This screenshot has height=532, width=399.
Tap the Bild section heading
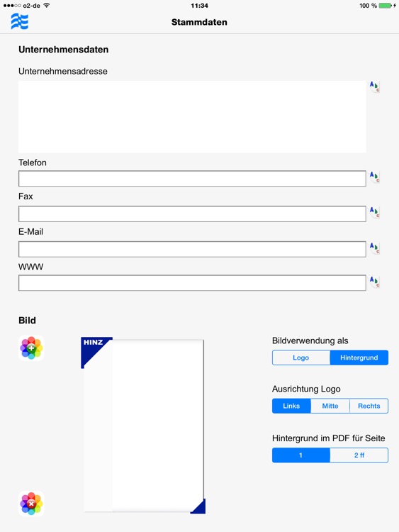27,321
